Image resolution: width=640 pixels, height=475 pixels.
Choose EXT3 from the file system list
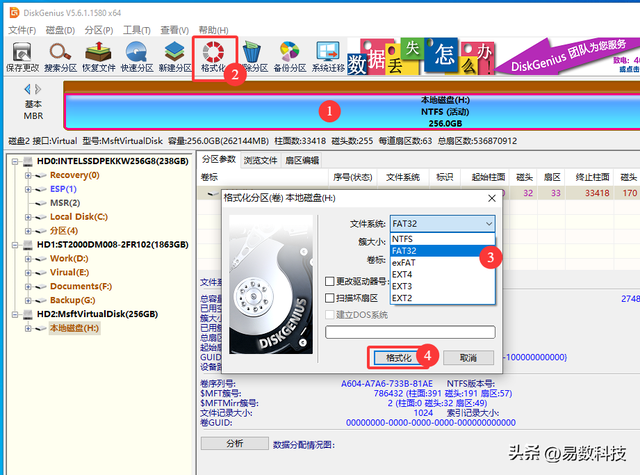point(442,286)
